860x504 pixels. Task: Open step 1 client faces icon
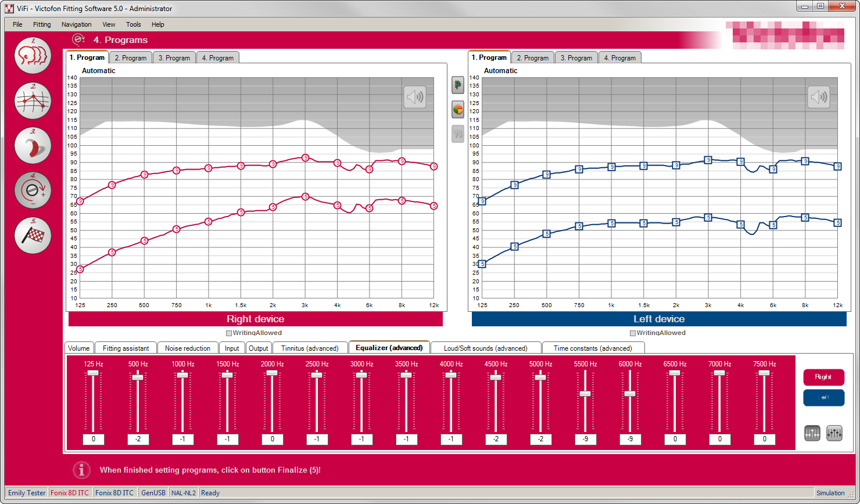pos(33,55)
